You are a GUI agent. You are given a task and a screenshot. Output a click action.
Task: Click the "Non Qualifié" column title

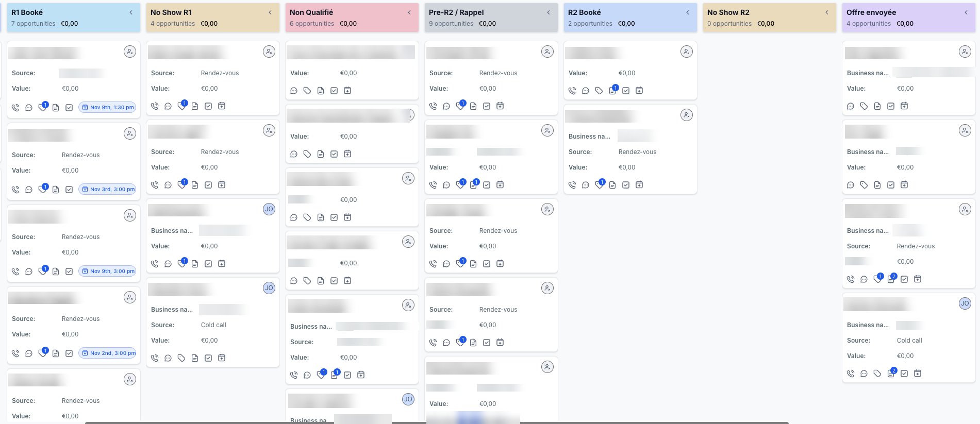(x=311, y=12)
